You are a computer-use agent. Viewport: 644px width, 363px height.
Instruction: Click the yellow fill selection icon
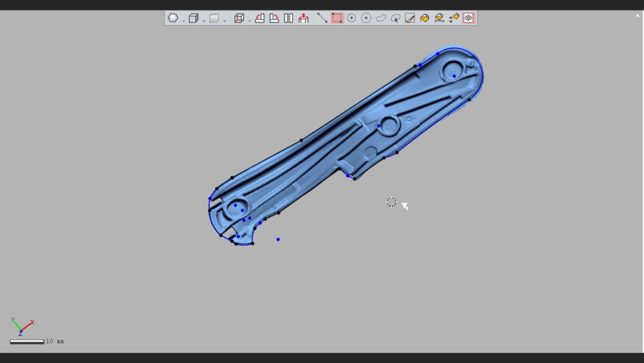pos(423,18)
